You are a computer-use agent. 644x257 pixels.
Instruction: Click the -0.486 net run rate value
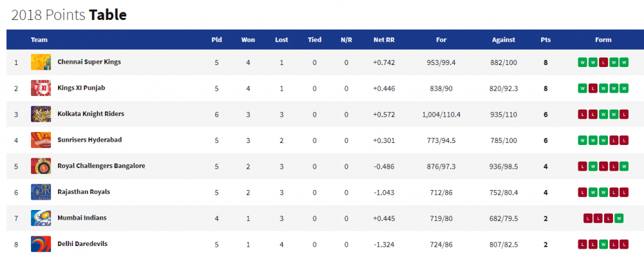pos(384,167)
